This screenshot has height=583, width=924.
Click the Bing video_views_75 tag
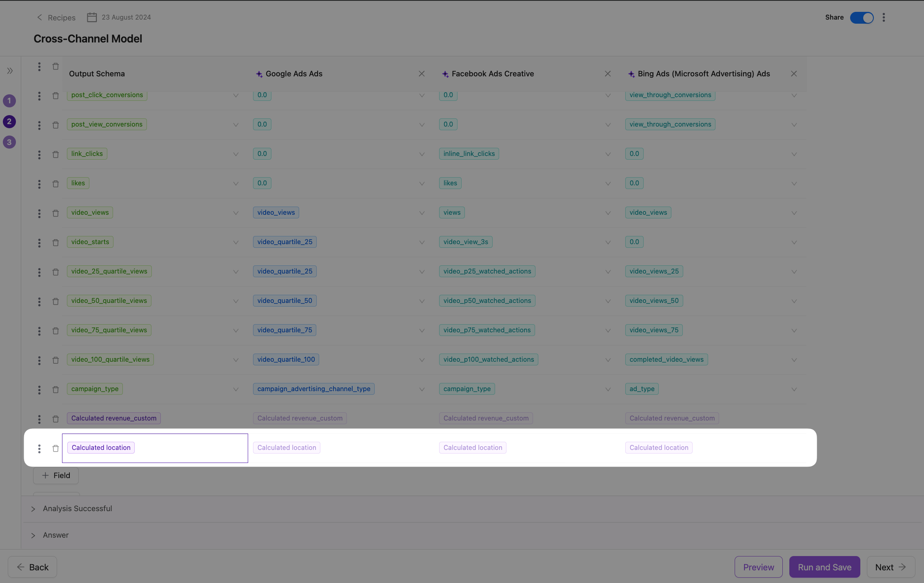(654, 330)
